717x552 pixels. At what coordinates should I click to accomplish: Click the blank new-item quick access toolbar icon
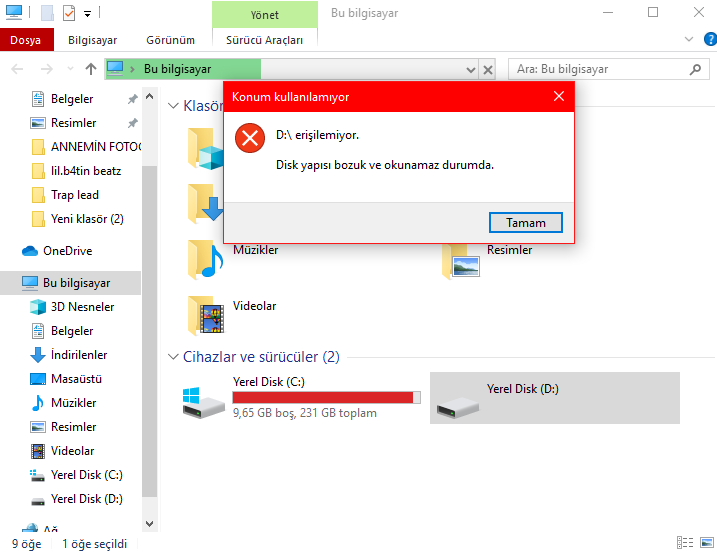pos(48,13)
